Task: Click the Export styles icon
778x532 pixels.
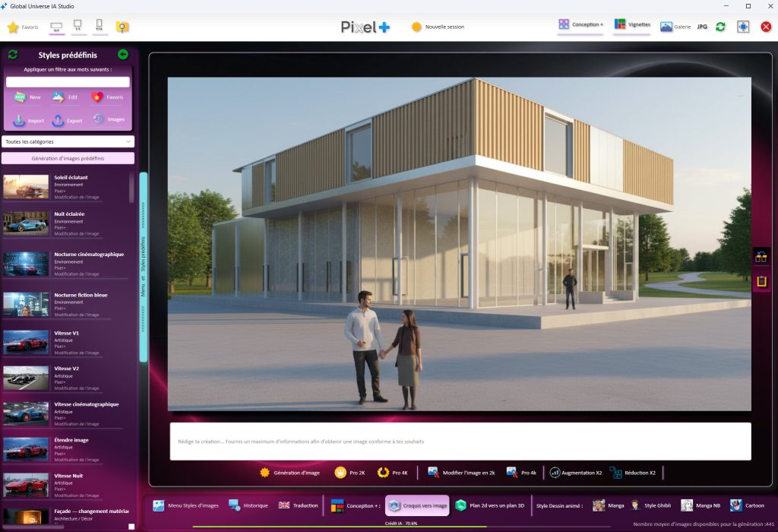Action: (58, 120)
